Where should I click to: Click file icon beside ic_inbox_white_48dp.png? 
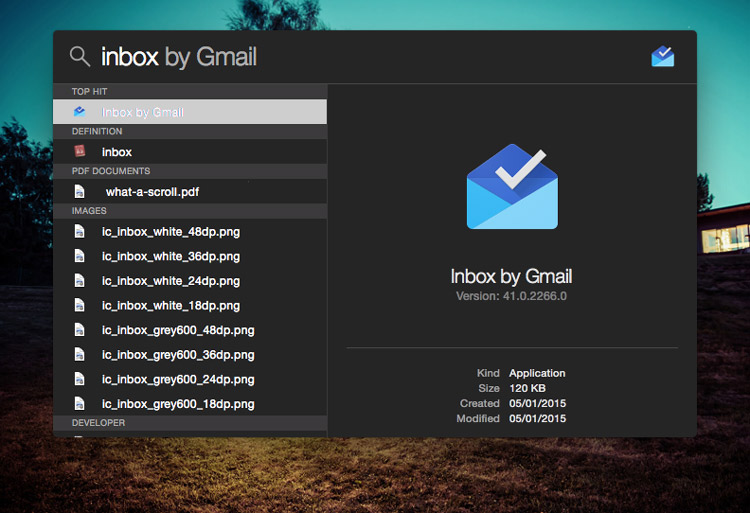pyautogui.click(x=80, y=232)
